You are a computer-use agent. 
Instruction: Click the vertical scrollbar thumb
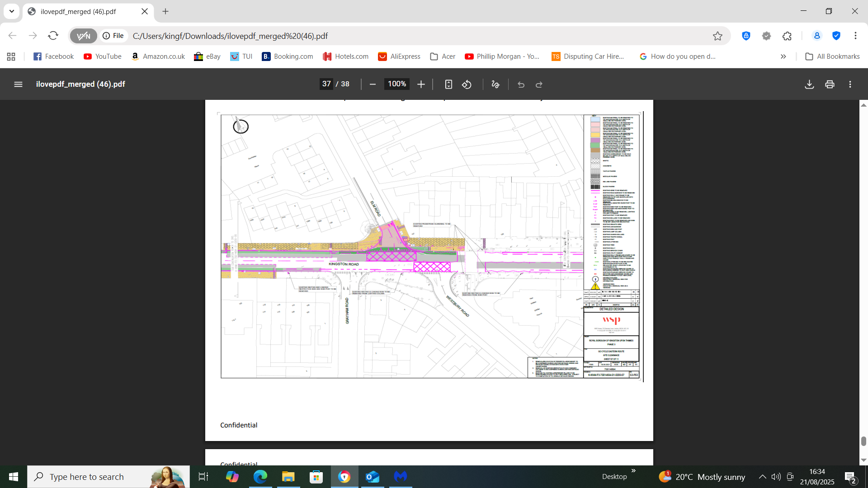pos(863,441)
